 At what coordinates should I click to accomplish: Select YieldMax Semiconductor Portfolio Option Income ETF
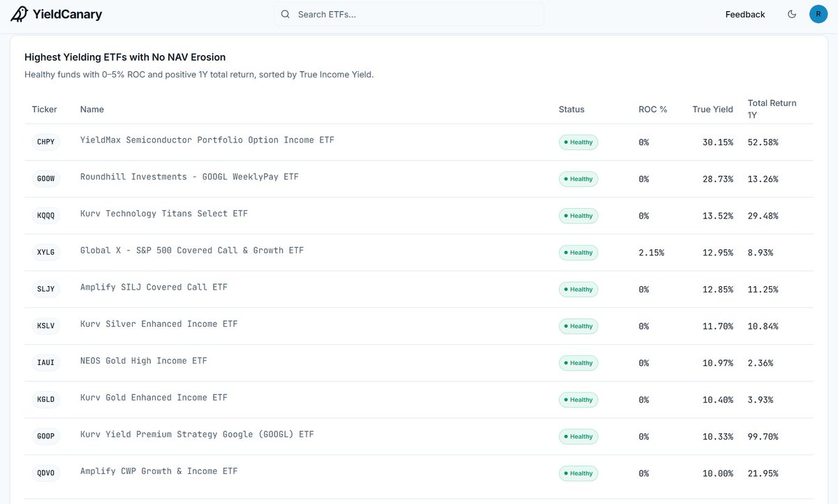click(207, 140)
